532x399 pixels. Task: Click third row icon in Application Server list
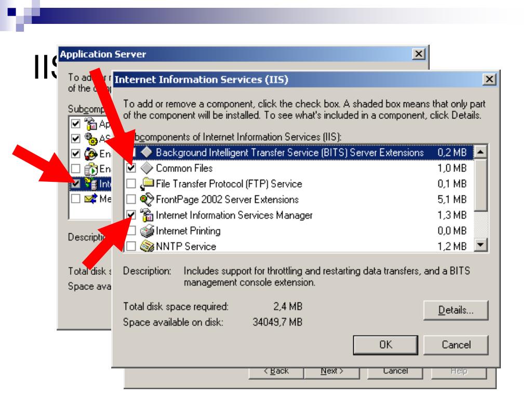[91, 154]
